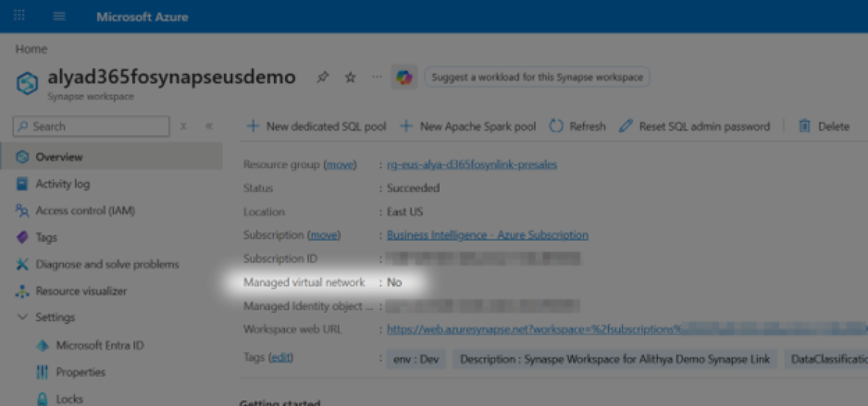Click Reset SQL admin password

[694, 126]
